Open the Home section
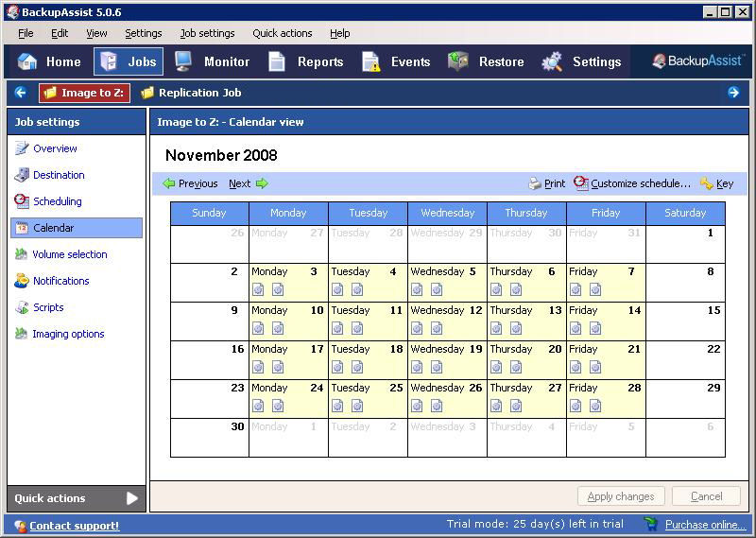 [49, 61]
